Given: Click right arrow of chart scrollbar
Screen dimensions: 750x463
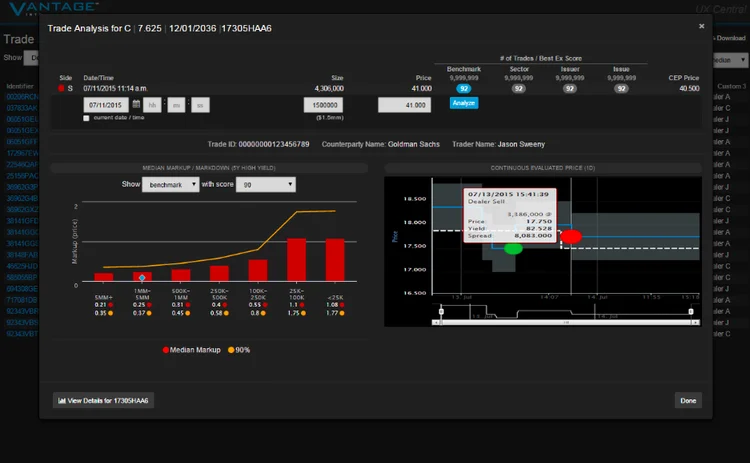Looking at the screenshot, I should point(696,323).
